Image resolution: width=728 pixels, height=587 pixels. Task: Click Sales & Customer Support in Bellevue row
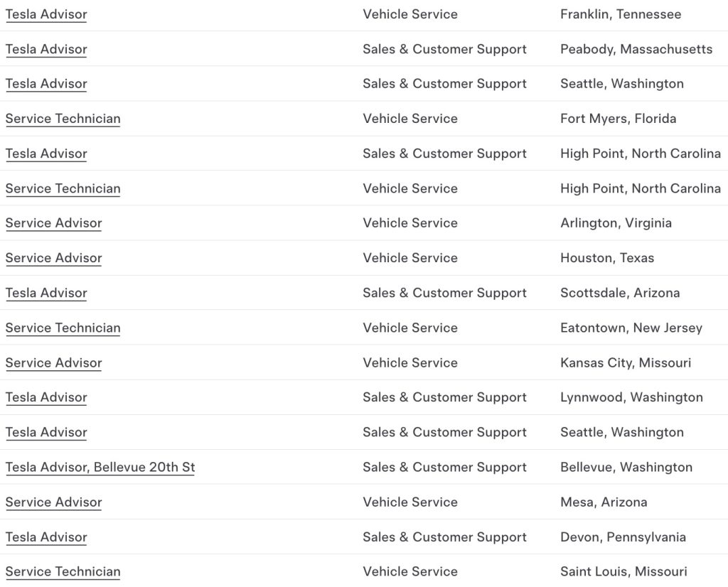[444, 467]
